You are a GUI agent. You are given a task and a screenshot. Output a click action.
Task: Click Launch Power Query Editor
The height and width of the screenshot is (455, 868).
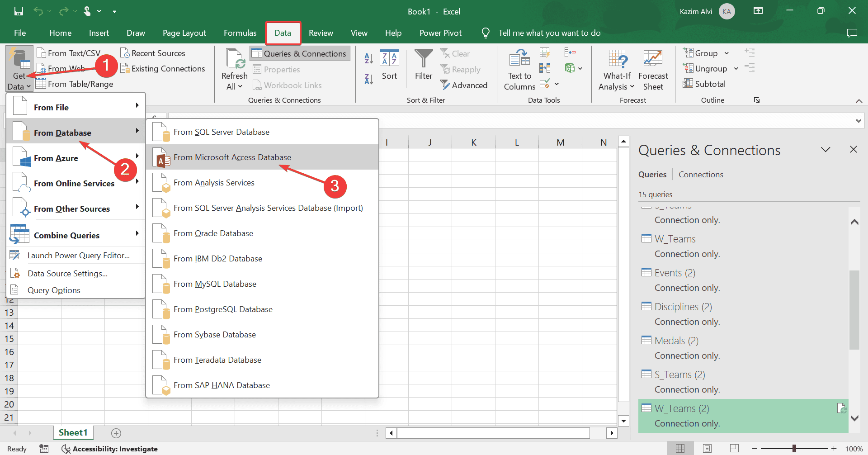76,256
